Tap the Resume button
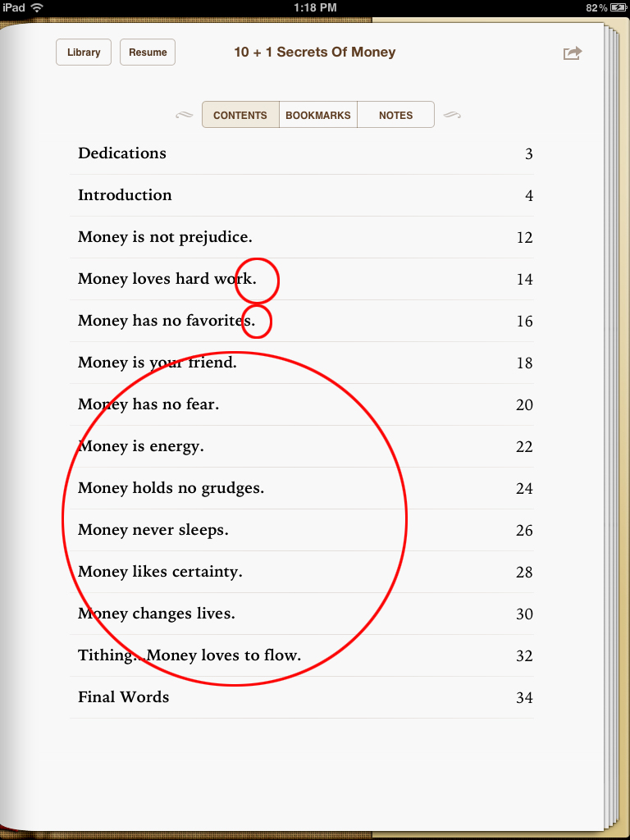630x840 pixels. (148, 52)
